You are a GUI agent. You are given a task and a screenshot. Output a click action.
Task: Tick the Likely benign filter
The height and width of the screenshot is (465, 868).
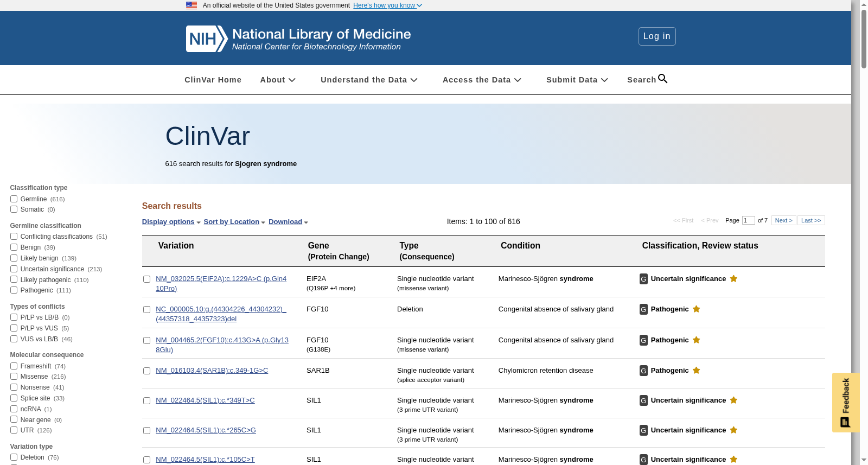[14, 258]
